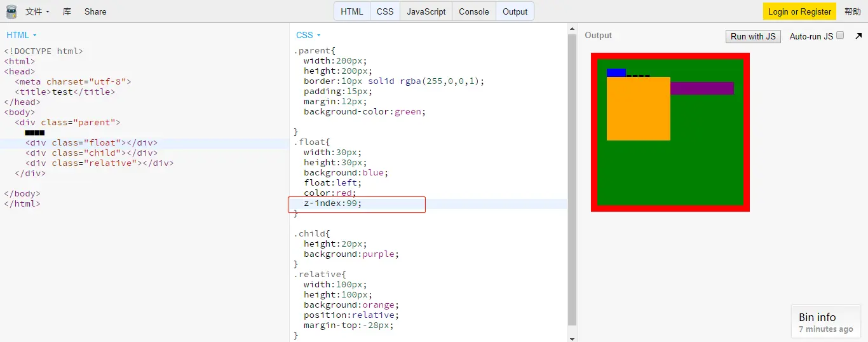
Task: Click the 'background:blue;' CSS line
Action: [x=346, y=173]
